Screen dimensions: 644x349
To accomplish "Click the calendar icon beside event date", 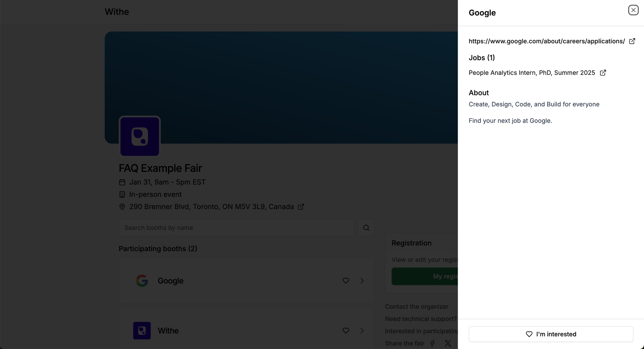I will pyautogui.click(x=122, y=182).
